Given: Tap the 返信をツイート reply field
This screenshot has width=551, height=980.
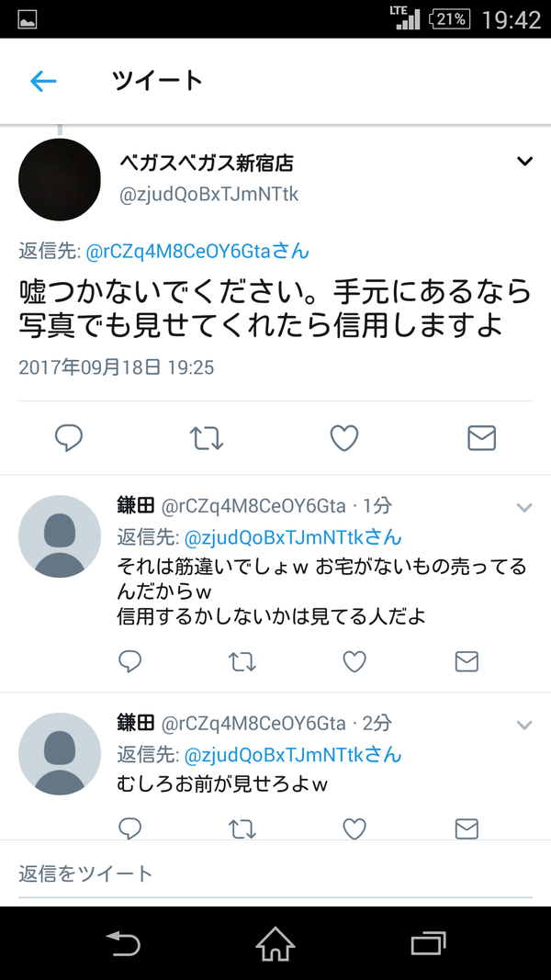Looking at the screenshot, I should click(x=275, y=873).
